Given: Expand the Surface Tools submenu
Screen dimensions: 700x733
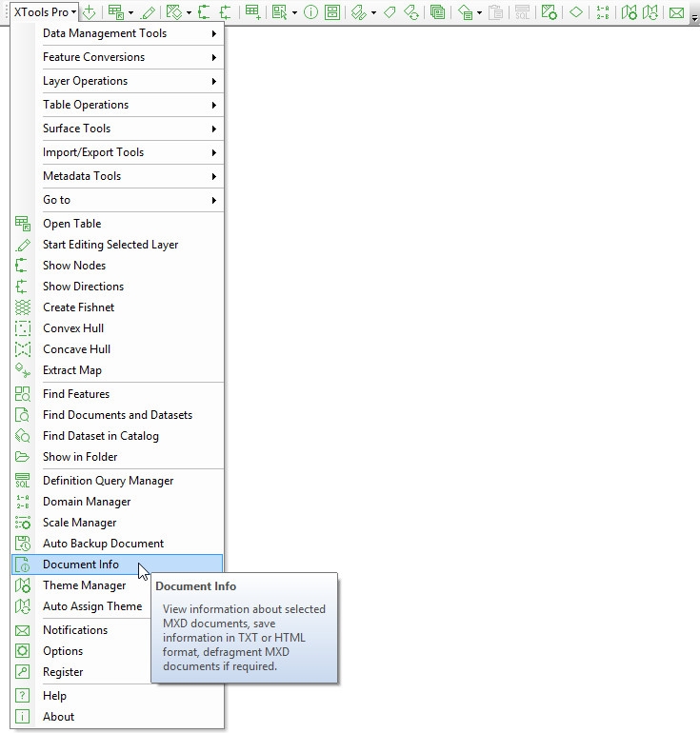Looking at the screenshot, I should (117, 129).
